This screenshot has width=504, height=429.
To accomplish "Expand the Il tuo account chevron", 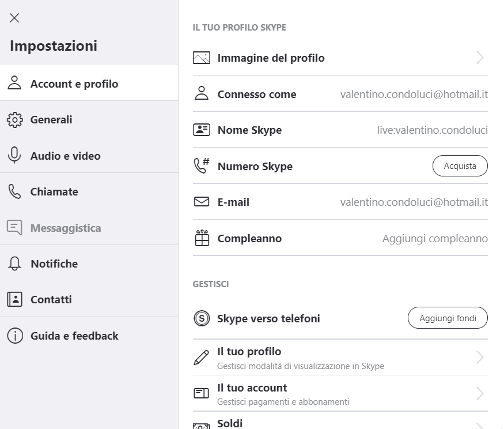I will [480, 393].
